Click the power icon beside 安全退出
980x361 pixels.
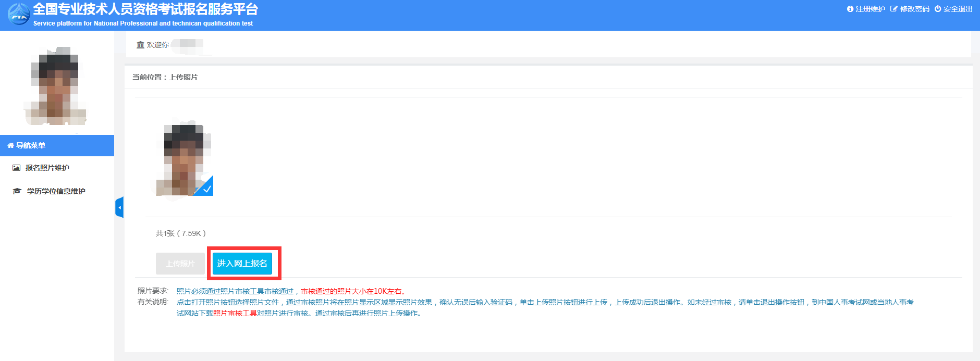tap(938, 9)
